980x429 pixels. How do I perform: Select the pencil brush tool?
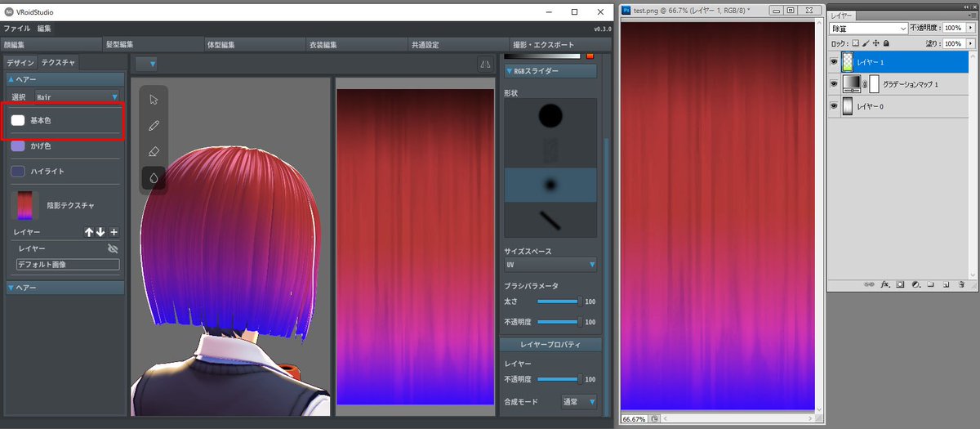154,126
